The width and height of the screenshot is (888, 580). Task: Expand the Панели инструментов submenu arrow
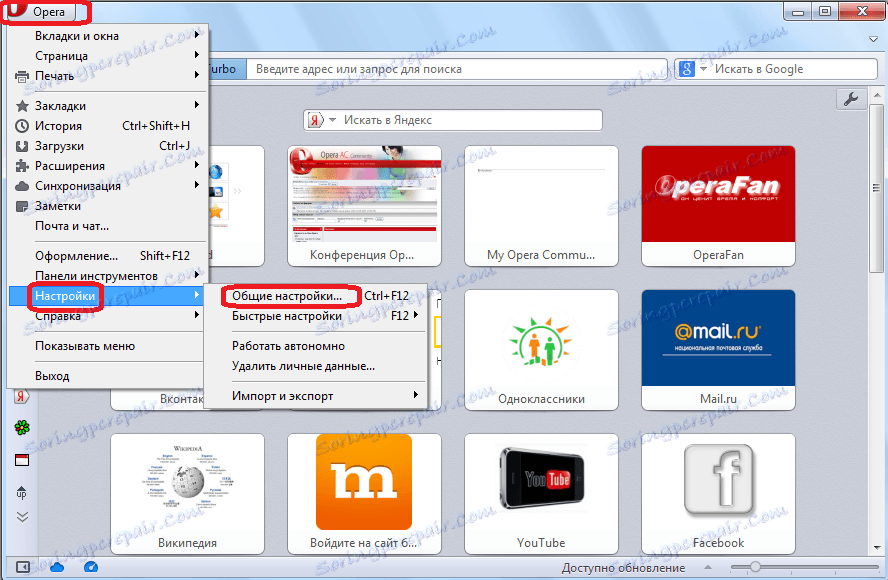pos(197,275)
